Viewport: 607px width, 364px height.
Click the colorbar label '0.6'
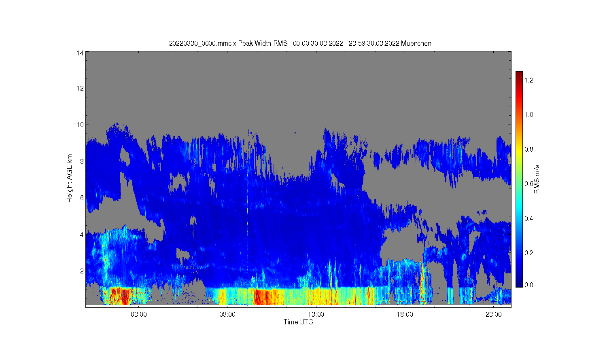(529, 184)
